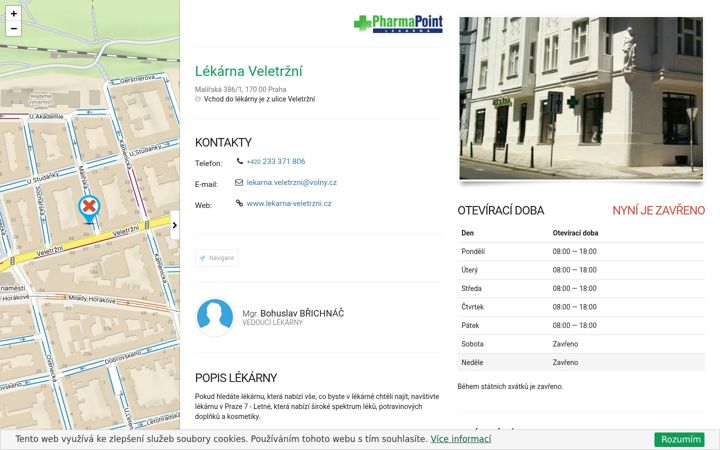Click the pharmacy location marker on map
The height and width of the screenshot is (450, 720).
89,209
